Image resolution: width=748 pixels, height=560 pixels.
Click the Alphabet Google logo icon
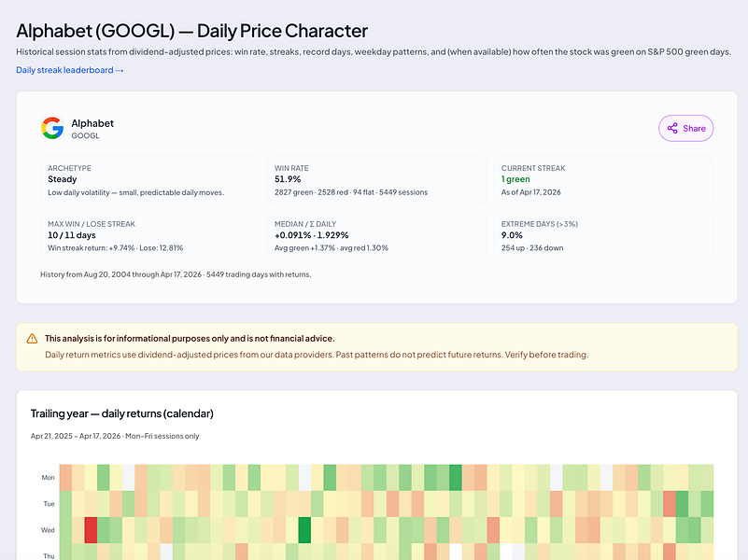52,128
